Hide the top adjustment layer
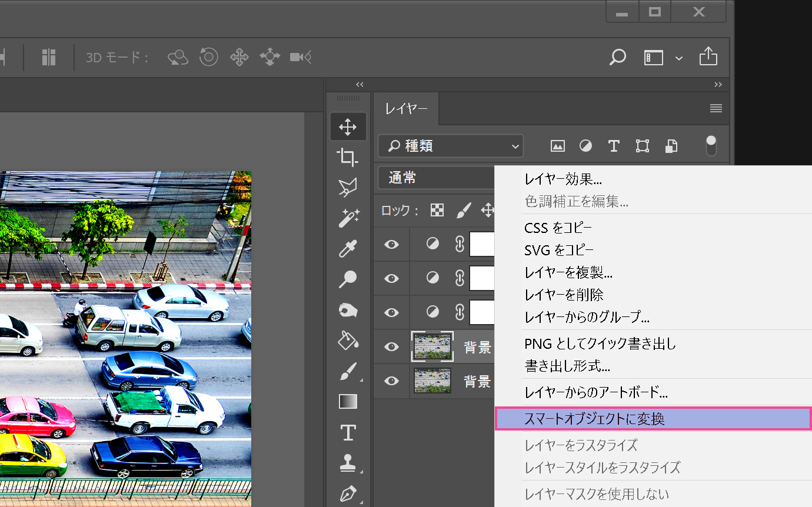The width and height of the screenshot is (812, 507). [391, 244]
